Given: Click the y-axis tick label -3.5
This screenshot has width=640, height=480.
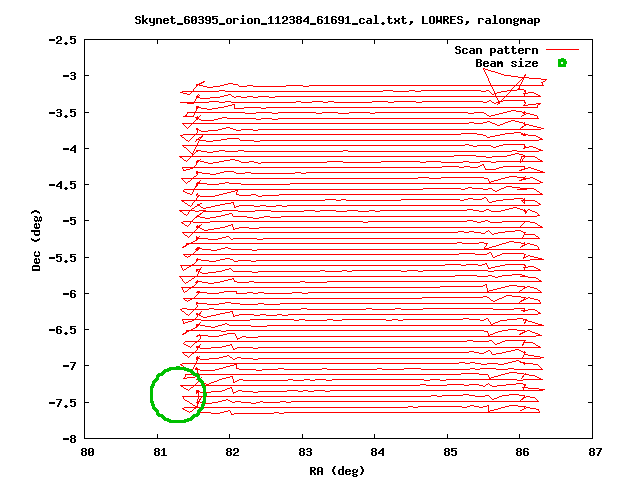Looking at the screenshot, I should point(62,113).
